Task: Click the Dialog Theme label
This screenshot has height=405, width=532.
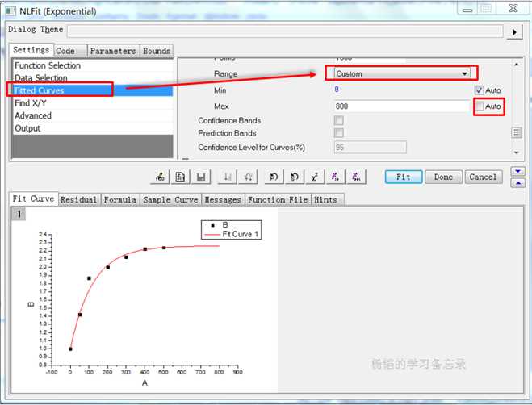Action: point(36,30)
